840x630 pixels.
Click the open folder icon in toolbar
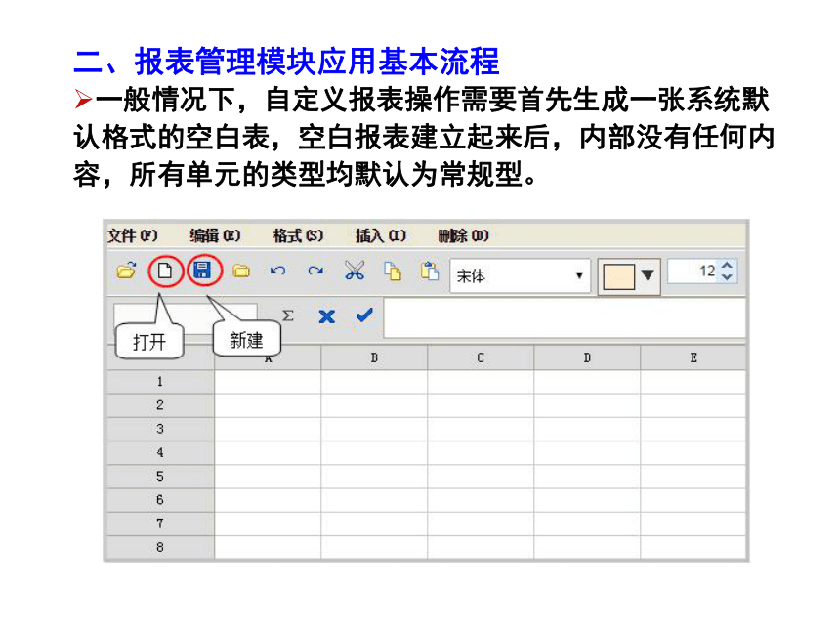pos(126,271)
